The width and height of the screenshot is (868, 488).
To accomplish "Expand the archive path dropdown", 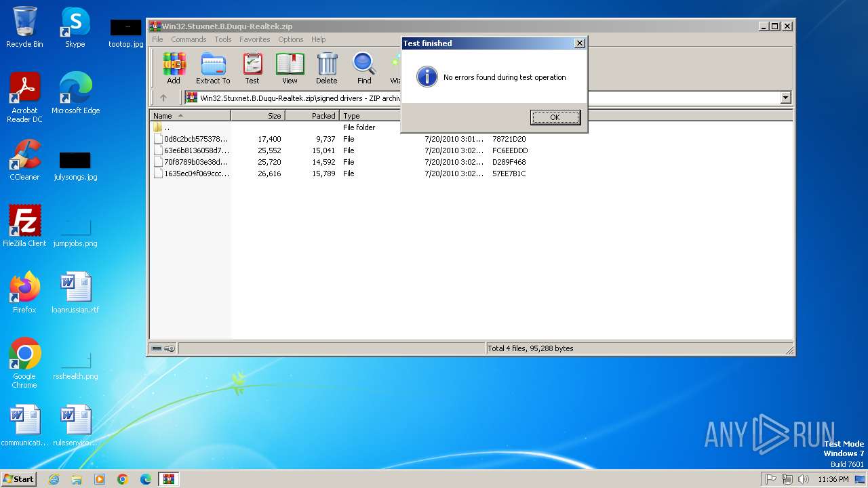I will tap(785, 98).
